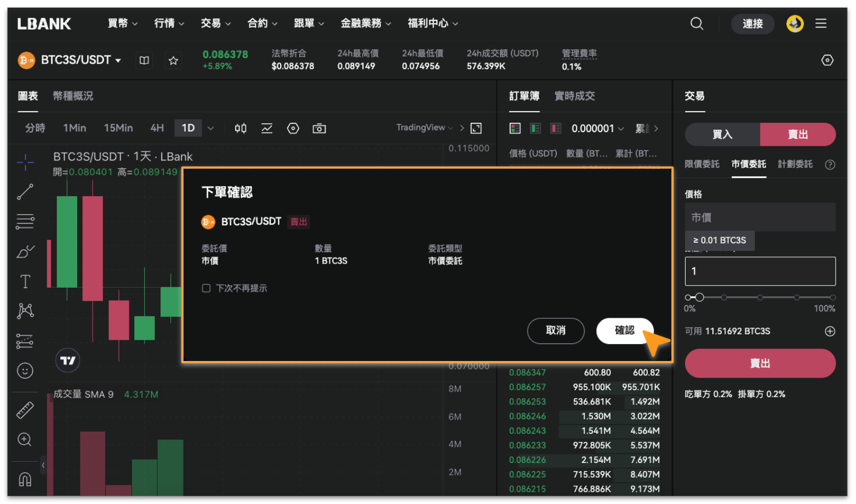
Task: Switch to 買入 buy side
Action: tap(722, 134)
